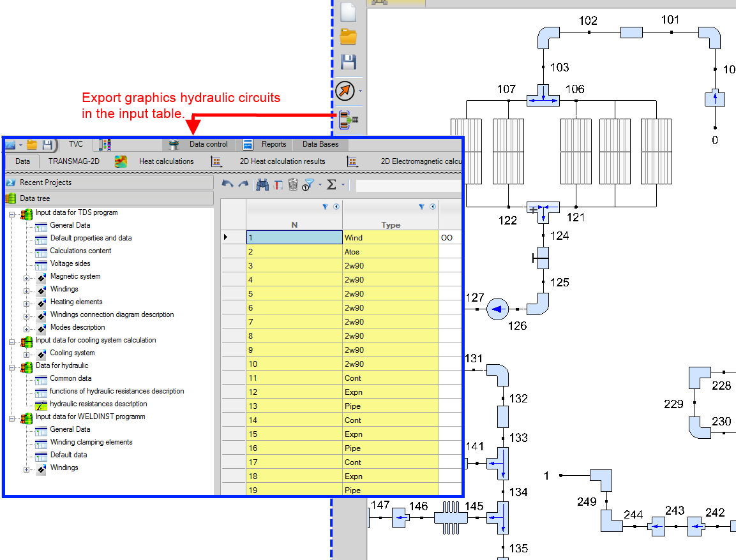Screen dimensions: 736x560
Task: Click export hydraulic circuits to table icon
Action: tap(349, 119)
